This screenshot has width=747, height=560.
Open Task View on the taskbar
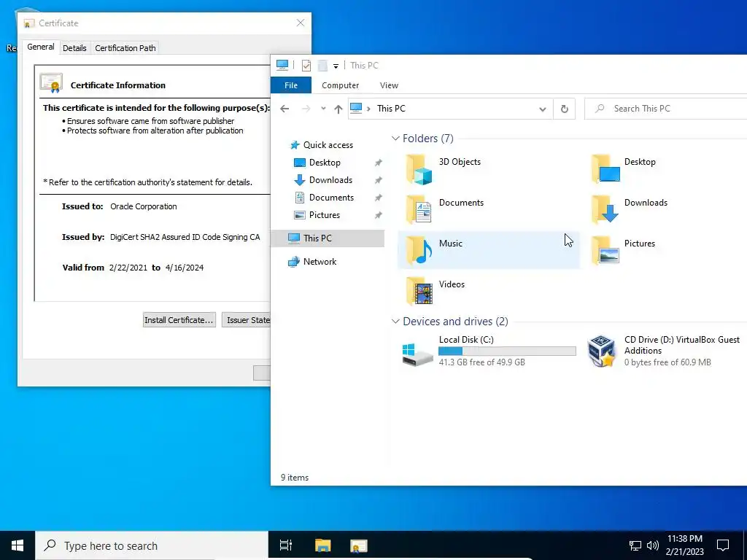tap(286, 545)
